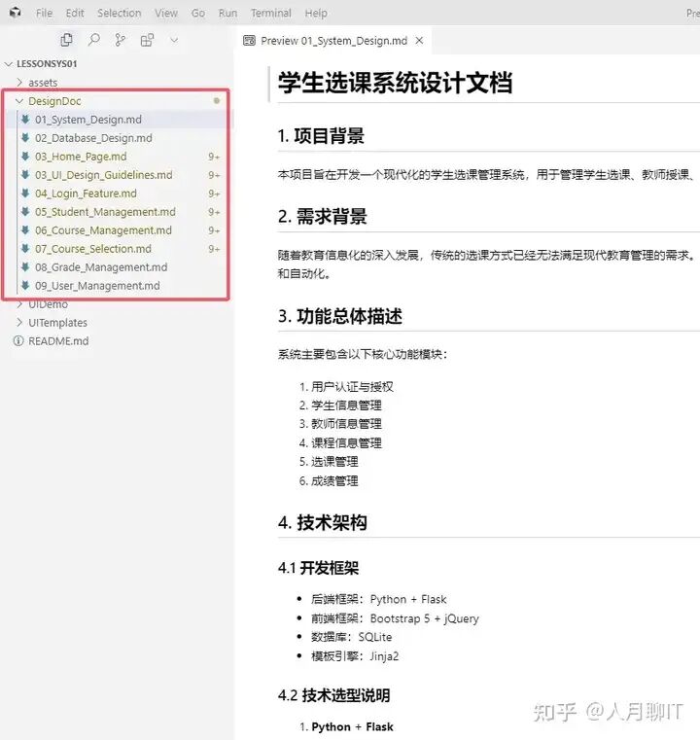Click markdown icon beside 04_Login_Feature.md
The height and width of the screenshot is (740, 700).
pos(25,193)
